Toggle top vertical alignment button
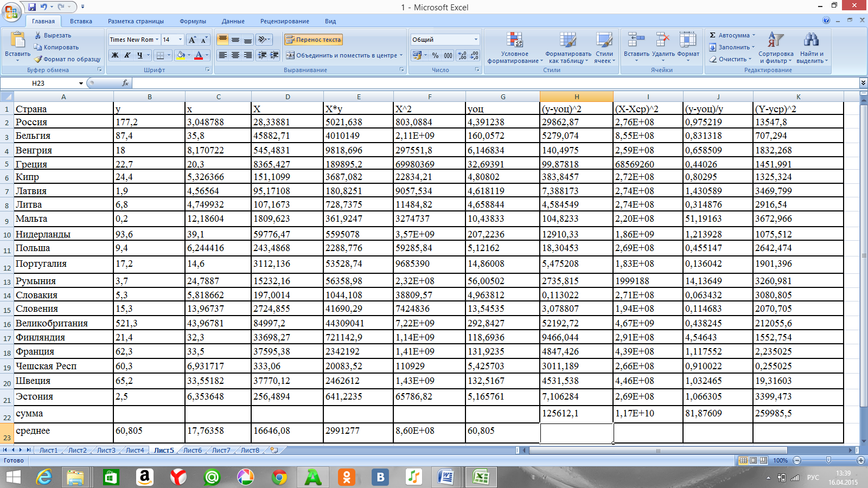868x488 pixels. 222,40
